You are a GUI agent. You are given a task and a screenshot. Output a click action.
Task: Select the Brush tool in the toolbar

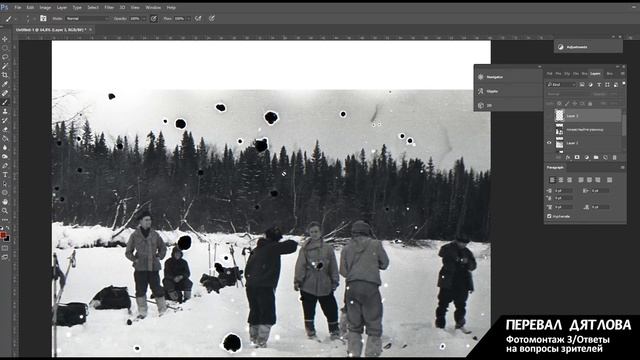tap(5, 102)
